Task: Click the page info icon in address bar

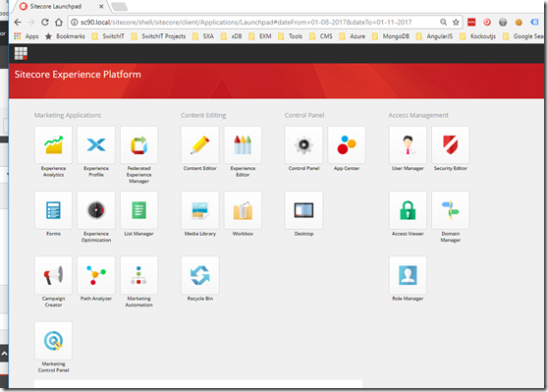Action: point(74,22)
